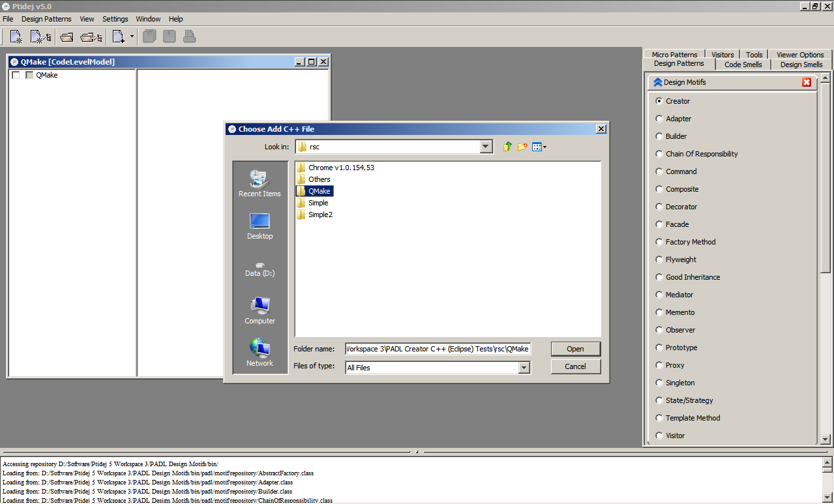Open the view menu in file dialog

(539, 146)
